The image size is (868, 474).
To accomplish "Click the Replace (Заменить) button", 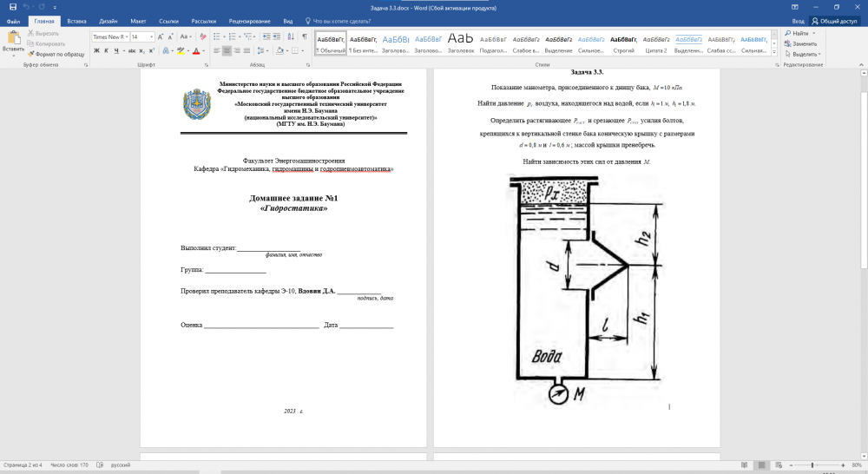I will (800, 43).
